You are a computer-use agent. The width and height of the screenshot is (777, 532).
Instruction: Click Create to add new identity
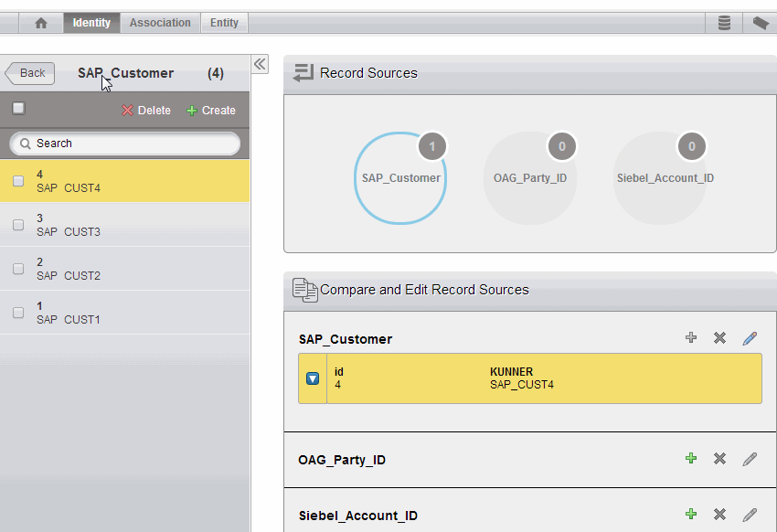pos(211,111)
